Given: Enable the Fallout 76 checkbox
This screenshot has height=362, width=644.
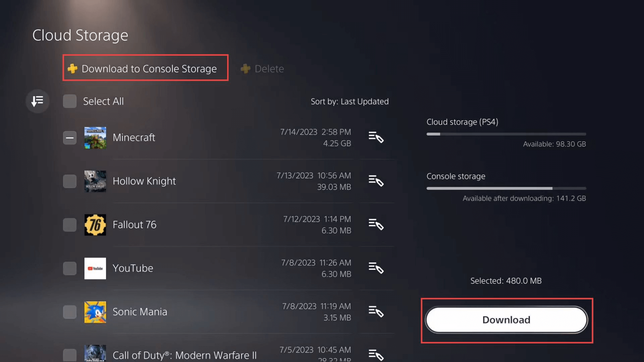Looking at the screenshot, I should (70, 225).
